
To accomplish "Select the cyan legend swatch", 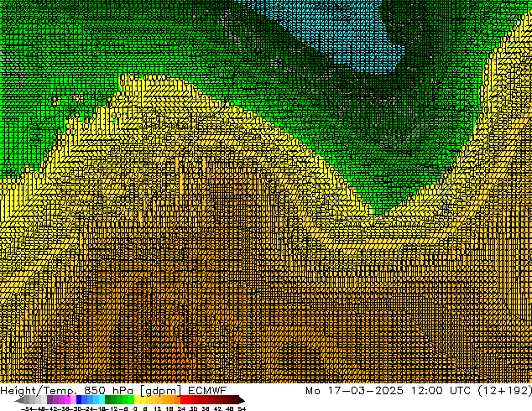I will click(102, 399).
